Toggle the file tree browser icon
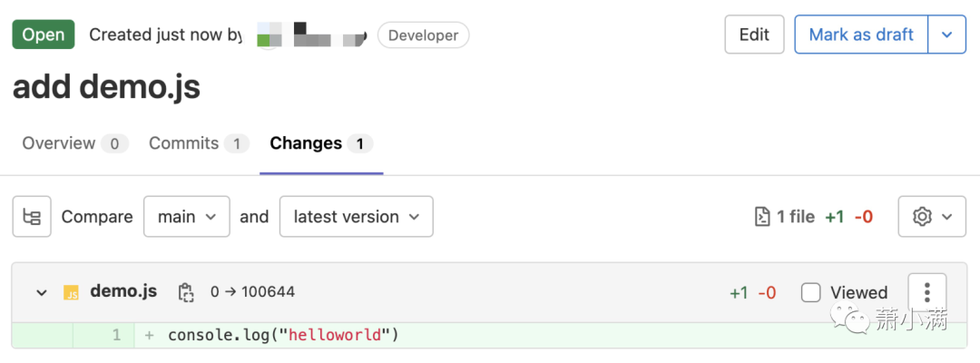Viewport: 980px width, 363px height. click(x=32, y=217)
